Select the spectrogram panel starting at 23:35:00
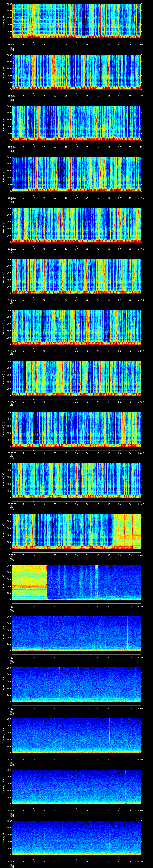This screenshot has width=153, height=868. pos(77,327)
